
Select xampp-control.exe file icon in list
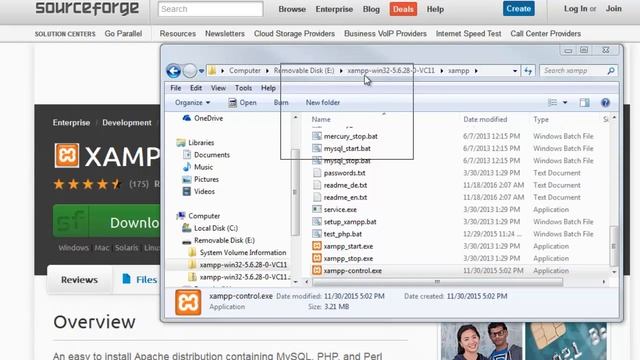pyautogui.click(x=317, y=270)
